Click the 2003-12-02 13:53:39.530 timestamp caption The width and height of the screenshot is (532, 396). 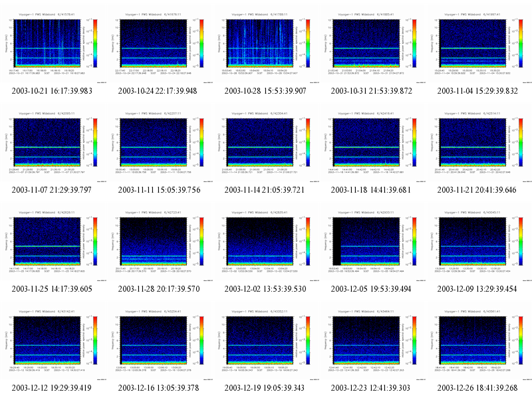pos(265,289)
